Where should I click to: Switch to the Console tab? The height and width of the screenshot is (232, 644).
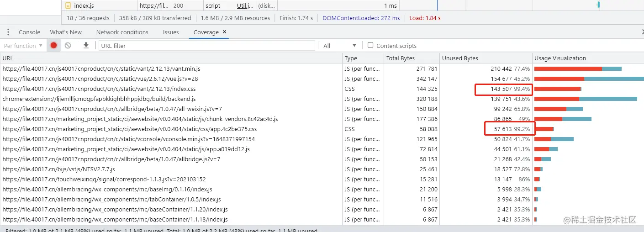29,32
